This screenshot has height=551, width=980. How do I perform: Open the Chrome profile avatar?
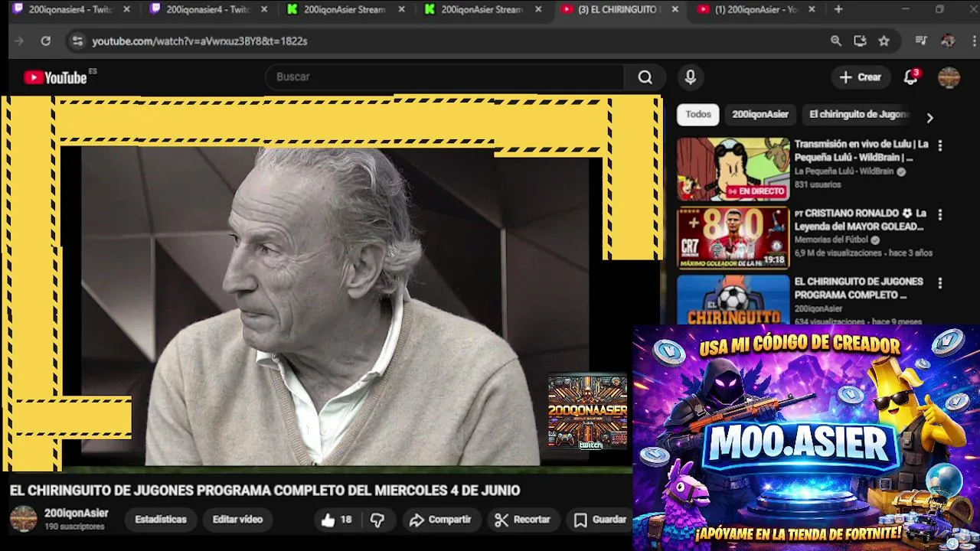(948, 41)
